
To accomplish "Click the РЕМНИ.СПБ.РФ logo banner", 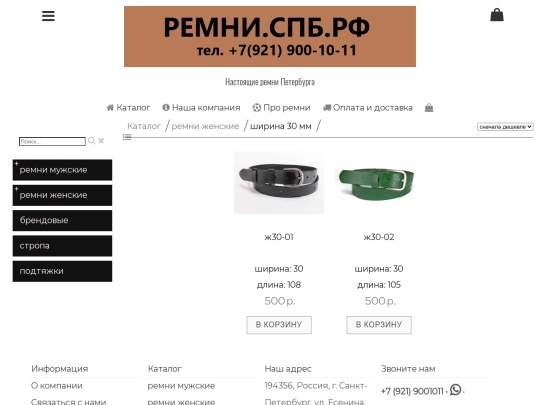I will coord(270,36).
